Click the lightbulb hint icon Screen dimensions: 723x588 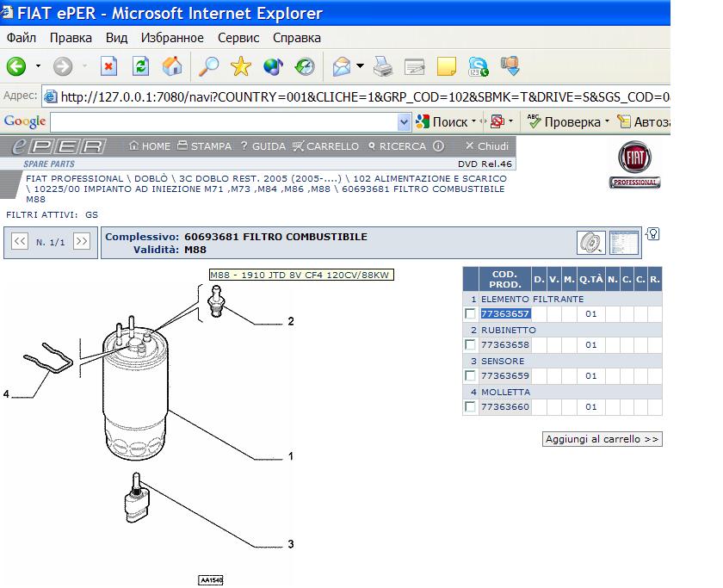coord(652,234)
